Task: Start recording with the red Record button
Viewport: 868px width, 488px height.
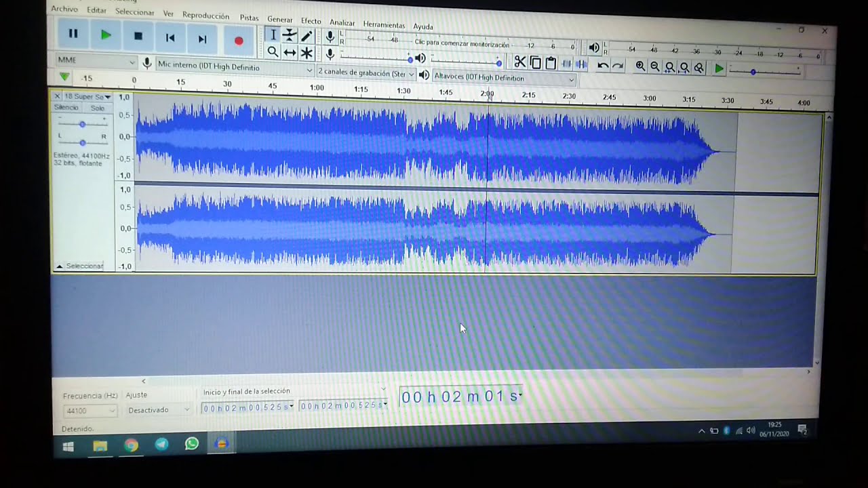Action: [x=239, y=41]
